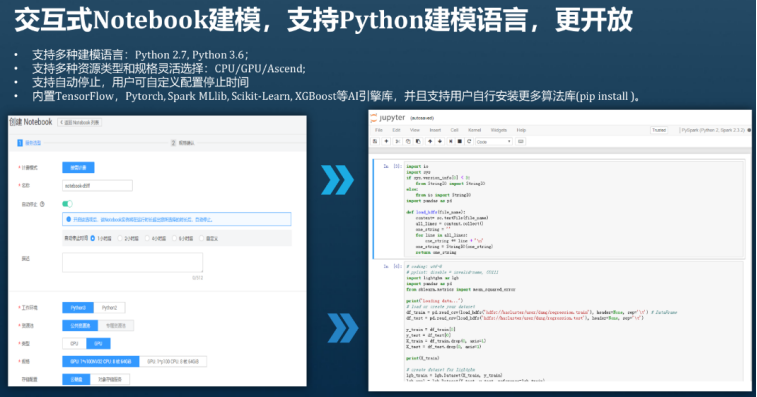Click the notebook name input field

(98, 185)
